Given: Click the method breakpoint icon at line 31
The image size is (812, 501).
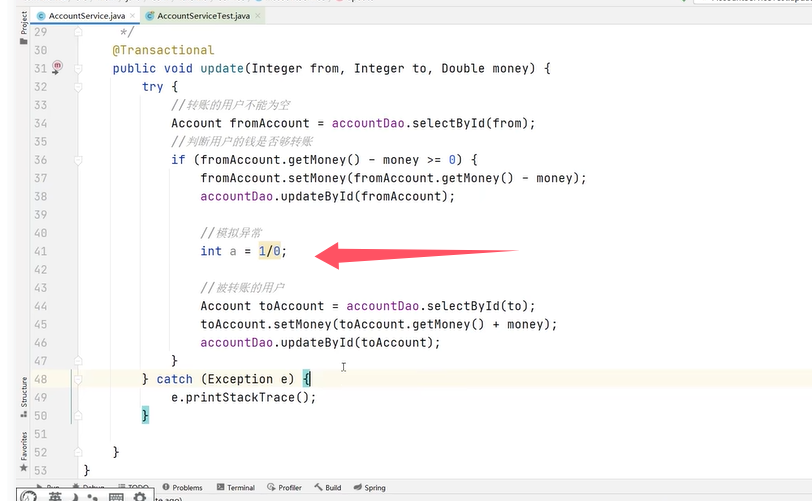Looking at the screenshot, I should 56,67.
